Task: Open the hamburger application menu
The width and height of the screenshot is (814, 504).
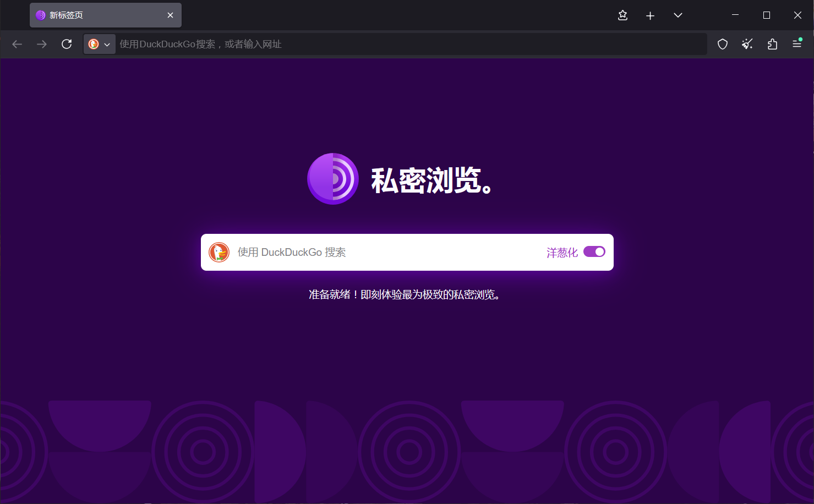Action: pyautogui.click(x=797, y=44)
